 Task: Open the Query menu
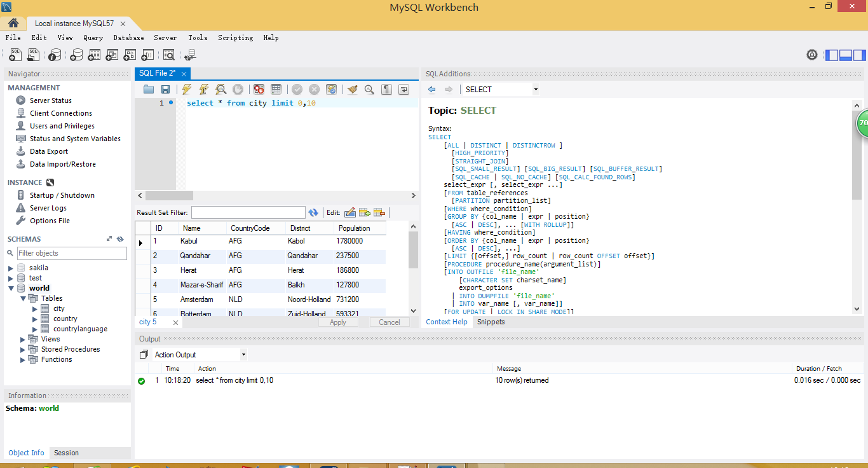pyautogui.click(x=93, y=38)
